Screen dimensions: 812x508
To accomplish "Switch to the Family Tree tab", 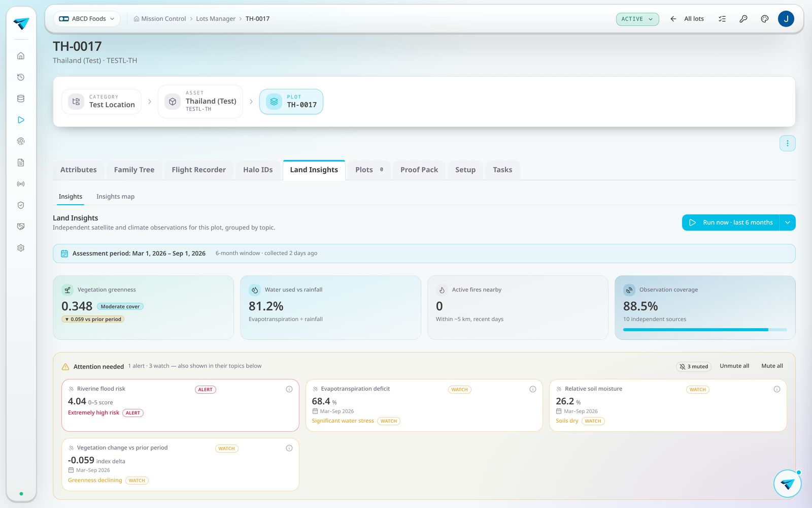I will [134, 170].
